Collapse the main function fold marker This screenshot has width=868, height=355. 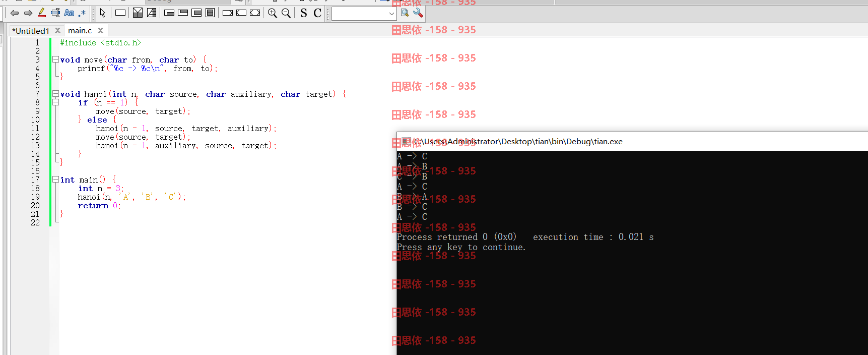point(55,180)
